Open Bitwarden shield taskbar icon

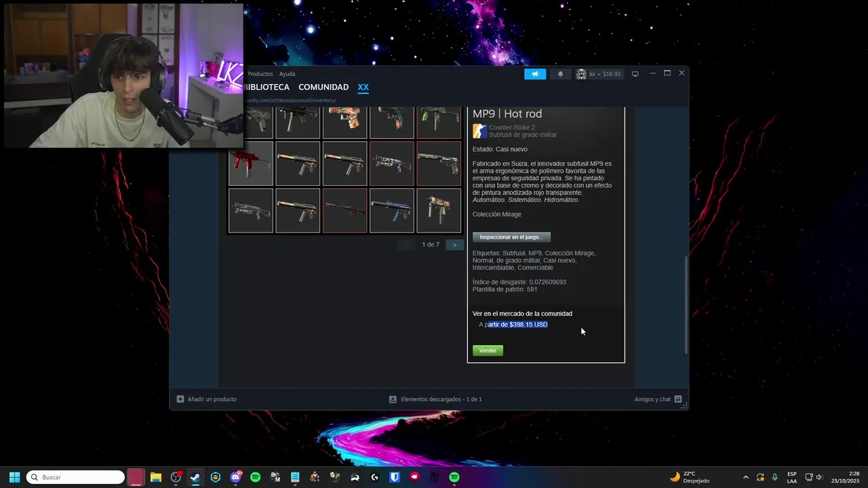point(395,477)
